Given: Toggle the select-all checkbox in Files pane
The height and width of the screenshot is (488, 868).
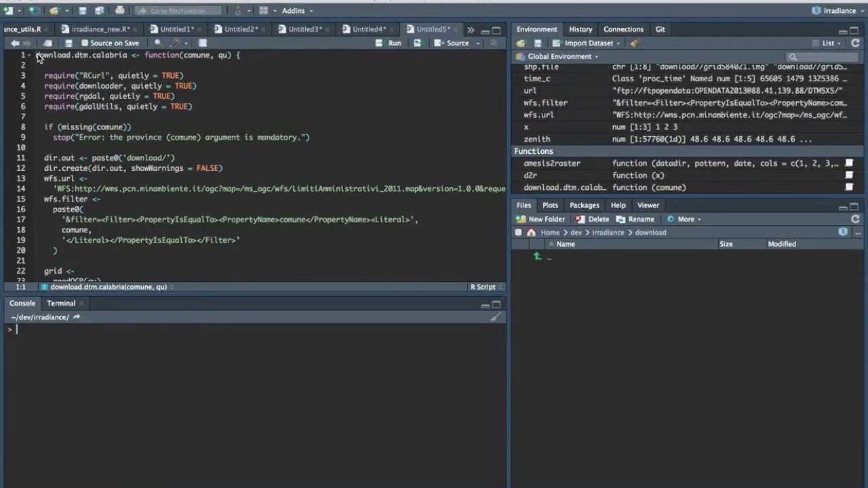Looking at the screenshot, I should click(519, 232).
